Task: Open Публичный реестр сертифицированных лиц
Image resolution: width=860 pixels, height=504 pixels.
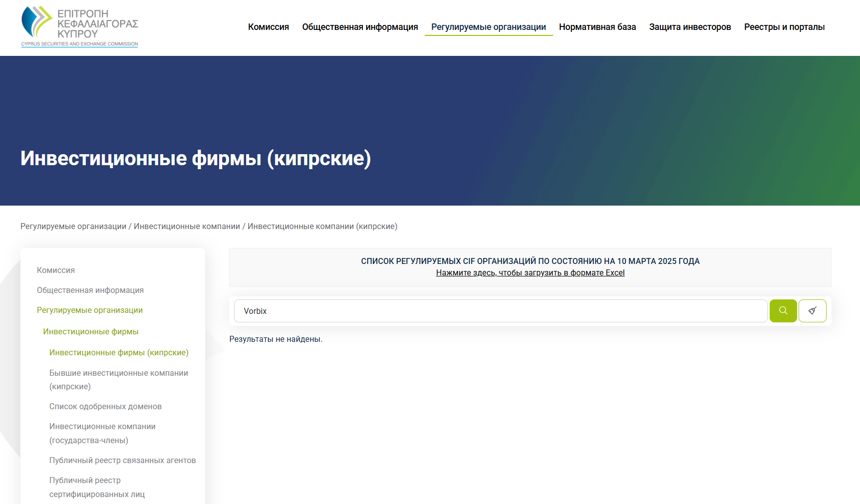Action: (97, 488)
